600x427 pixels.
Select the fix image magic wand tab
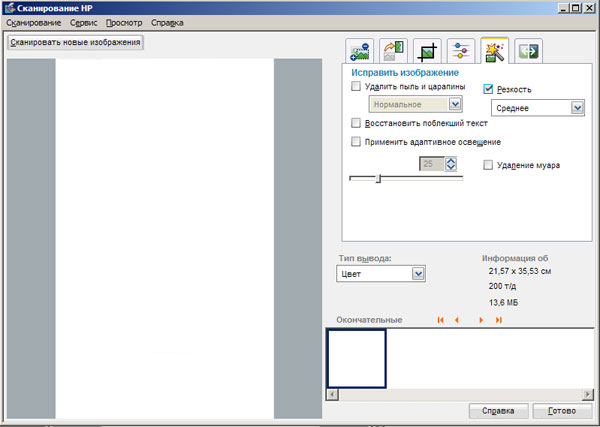[494, 51]
